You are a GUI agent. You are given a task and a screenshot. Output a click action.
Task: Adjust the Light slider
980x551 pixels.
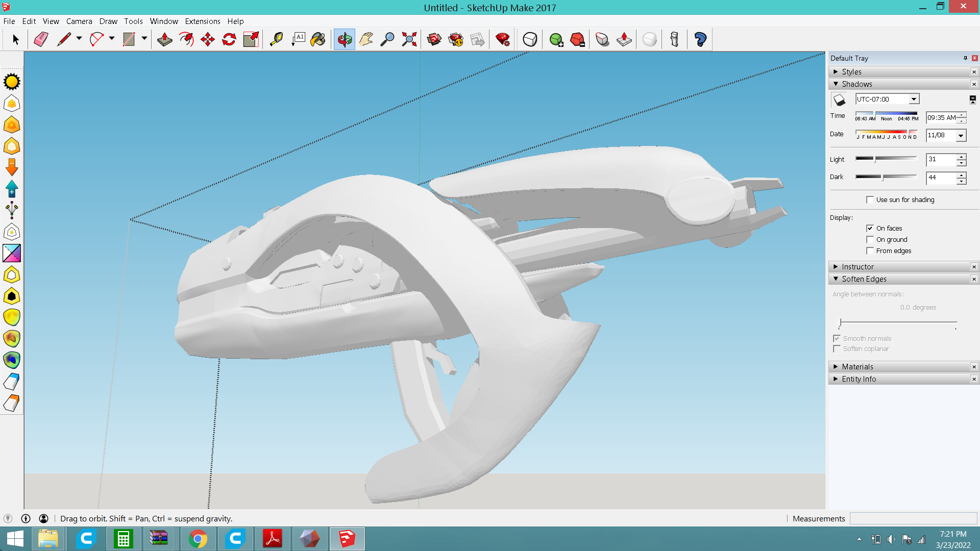point(875,159)
